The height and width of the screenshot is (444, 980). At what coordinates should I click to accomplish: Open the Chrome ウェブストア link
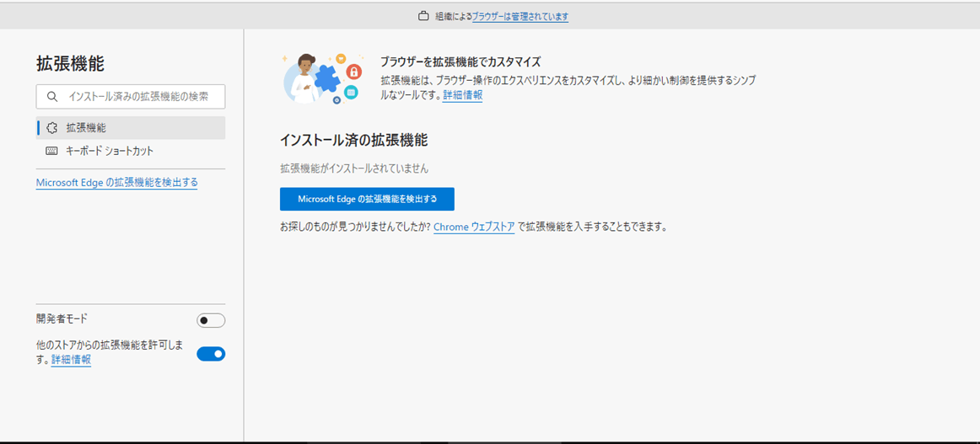coord(474,227)
